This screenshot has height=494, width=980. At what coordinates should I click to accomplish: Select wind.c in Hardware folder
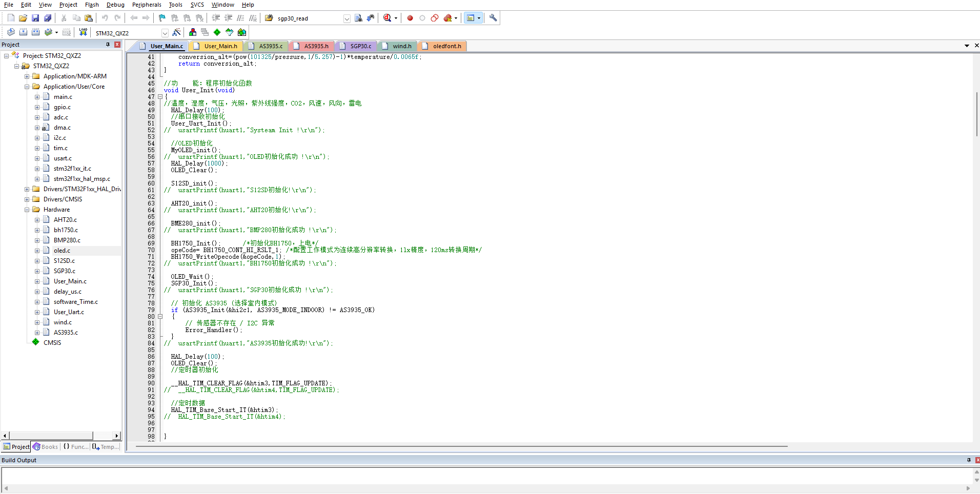point(63,322)
